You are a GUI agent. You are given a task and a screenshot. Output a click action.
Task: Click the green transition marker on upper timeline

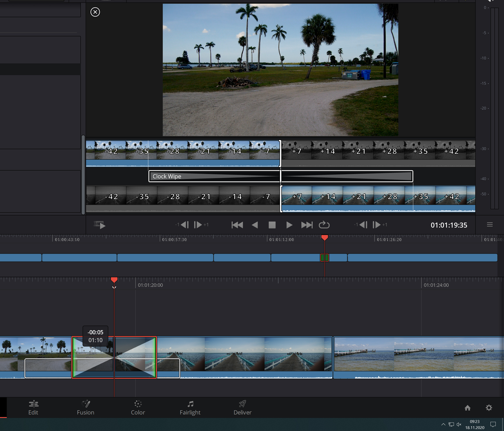(x=324, y=257)
